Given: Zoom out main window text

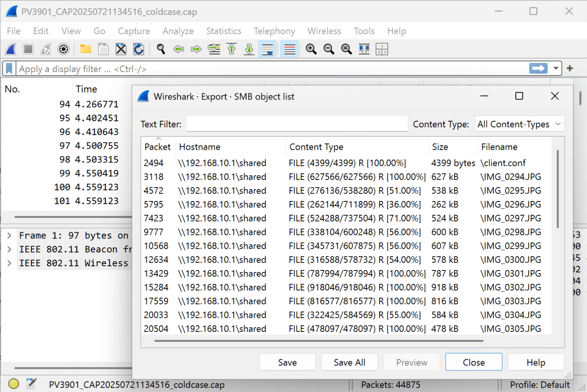Looking at the screenshot, I should [329, 49].
